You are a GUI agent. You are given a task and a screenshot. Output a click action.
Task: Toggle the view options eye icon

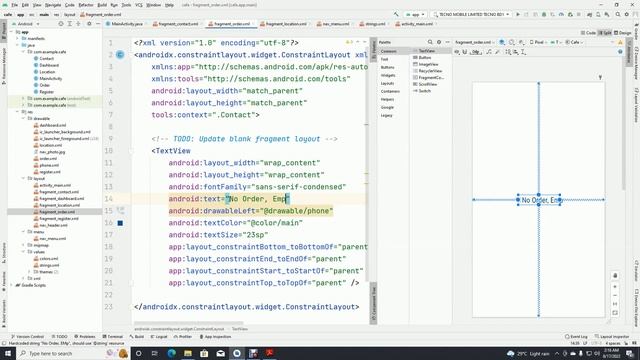457,52
